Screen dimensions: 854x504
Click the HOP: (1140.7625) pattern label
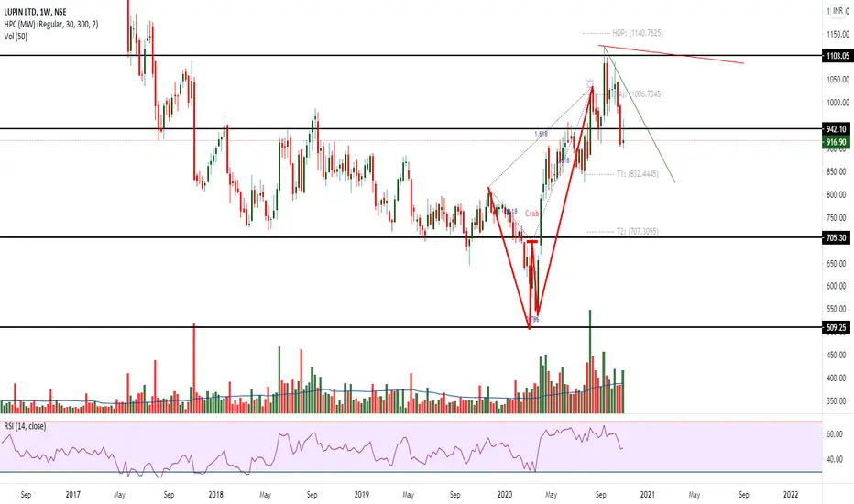[637, 33]
